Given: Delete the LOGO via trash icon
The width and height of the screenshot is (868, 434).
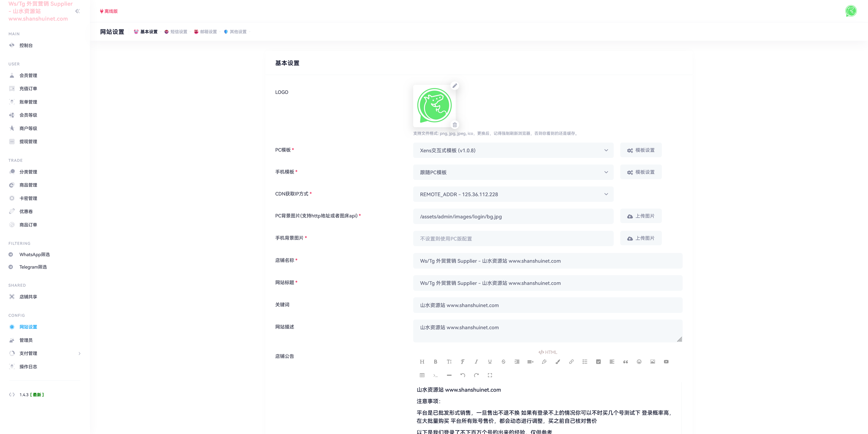Looking at the screenshot, I should click(455, 125).
